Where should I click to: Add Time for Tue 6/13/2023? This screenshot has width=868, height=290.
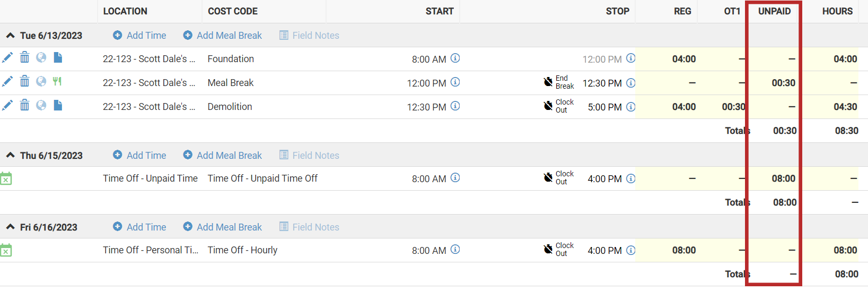pos(139,36)
